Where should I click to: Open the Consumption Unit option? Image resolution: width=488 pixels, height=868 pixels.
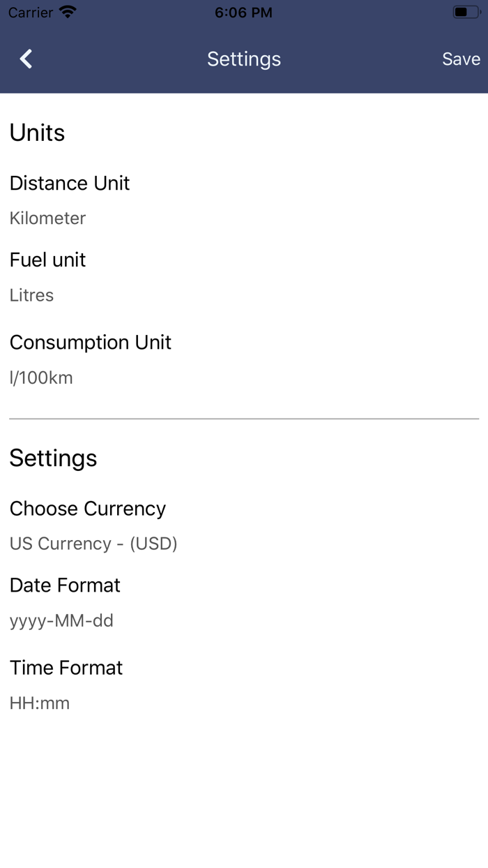pyautogui.click(x=91, y=342)
